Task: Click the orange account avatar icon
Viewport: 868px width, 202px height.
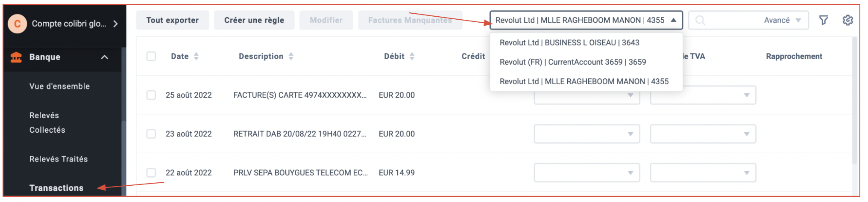Action: pos(17,24)
